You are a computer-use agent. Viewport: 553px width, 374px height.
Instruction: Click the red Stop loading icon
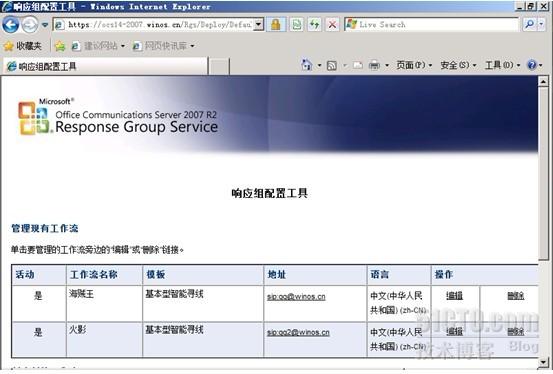click(332, 25)
